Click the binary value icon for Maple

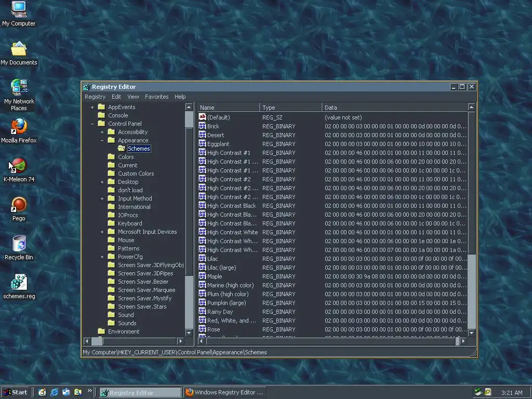[x=203, y=276]
